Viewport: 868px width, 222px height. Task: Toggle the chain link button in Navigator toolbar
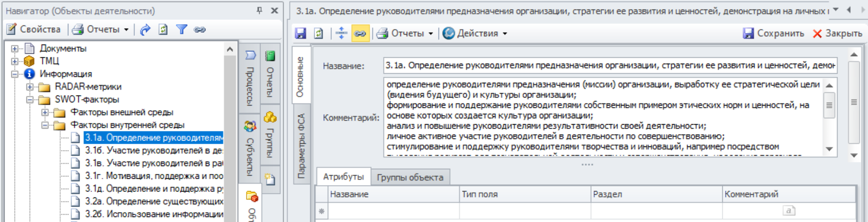200,30
